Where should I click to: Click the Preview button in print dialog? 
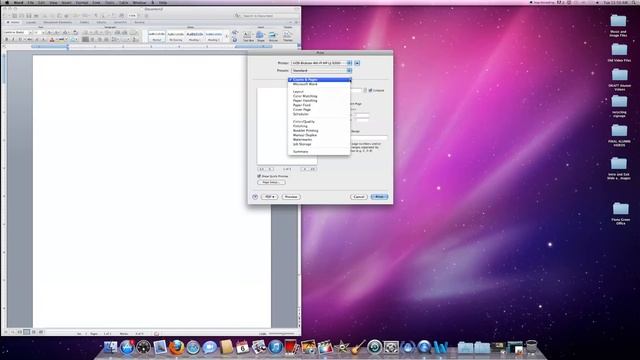291,197
